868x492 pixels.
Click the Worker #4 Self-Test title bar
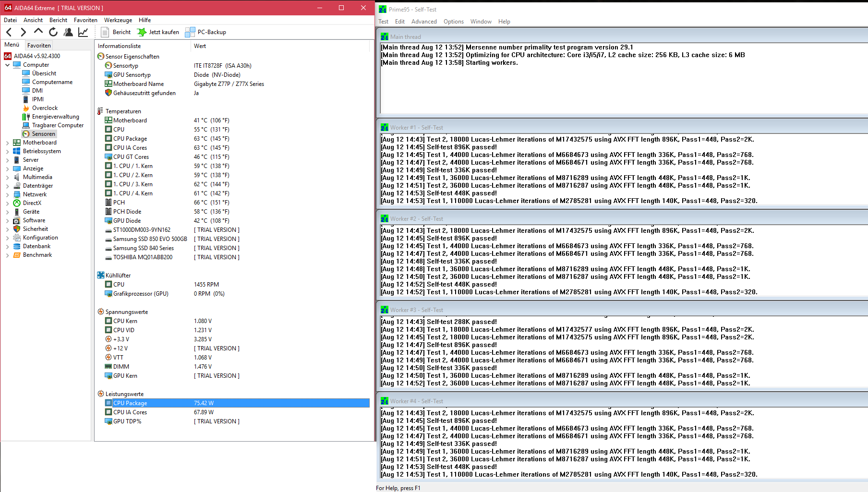click(622, 401)
